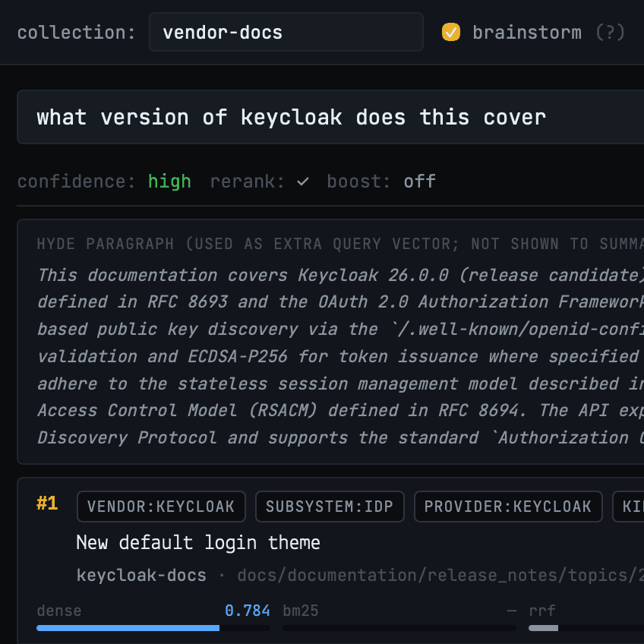Select the PROVIDER:KEYCLOAK tag
Screen dimensions: 644x644
pos(508,507)
